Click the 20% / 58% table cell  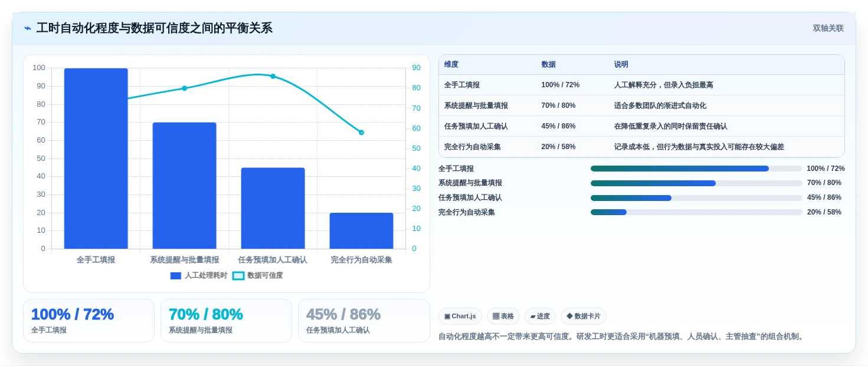558,147
